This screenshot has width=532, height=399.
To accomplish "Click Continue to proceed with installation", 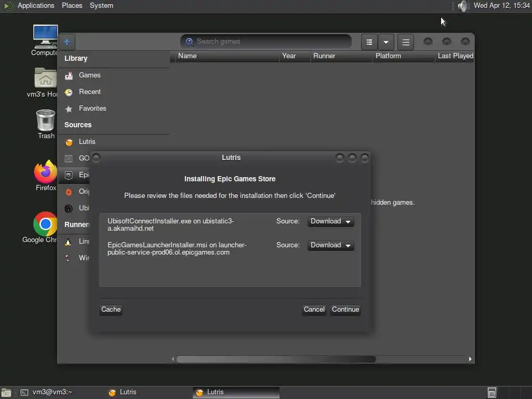I will [345, 310].
